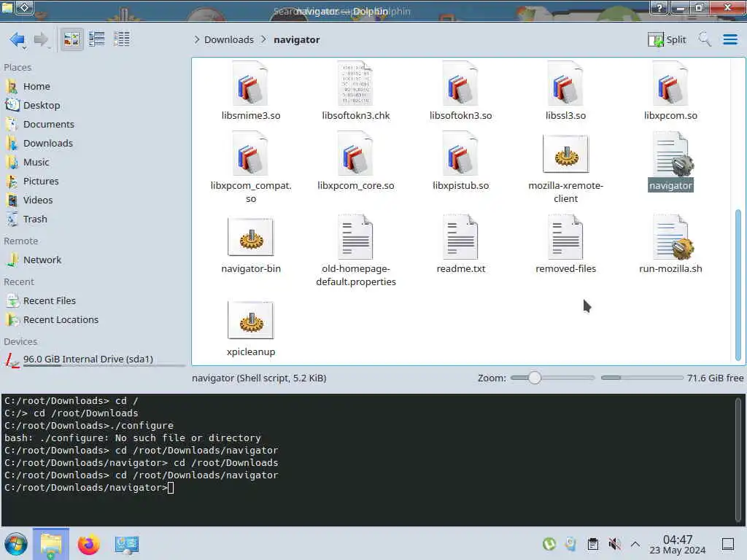747x560 pixels.
Task: Click the show desktop button
Action: click(x=727, y=544)
